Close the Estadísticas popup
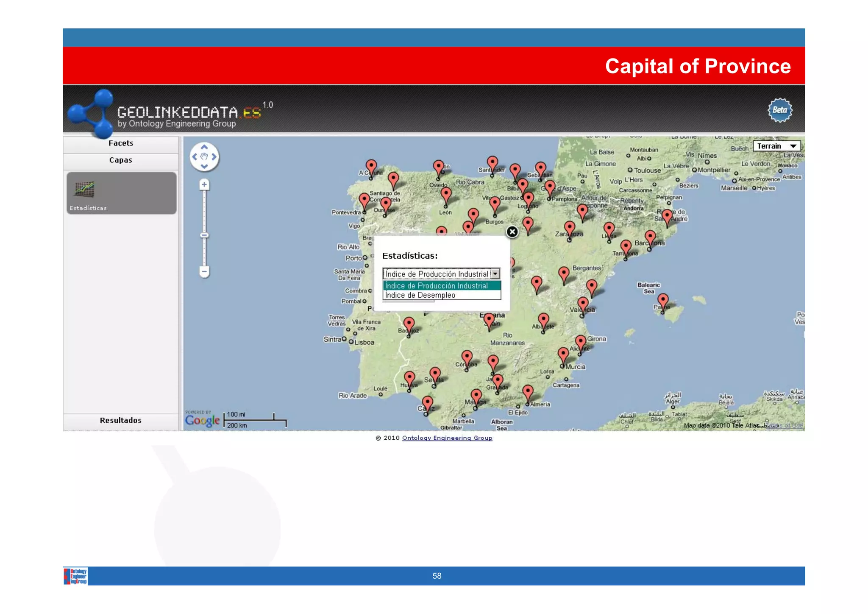Screen dimensions: 868x614 512,232
